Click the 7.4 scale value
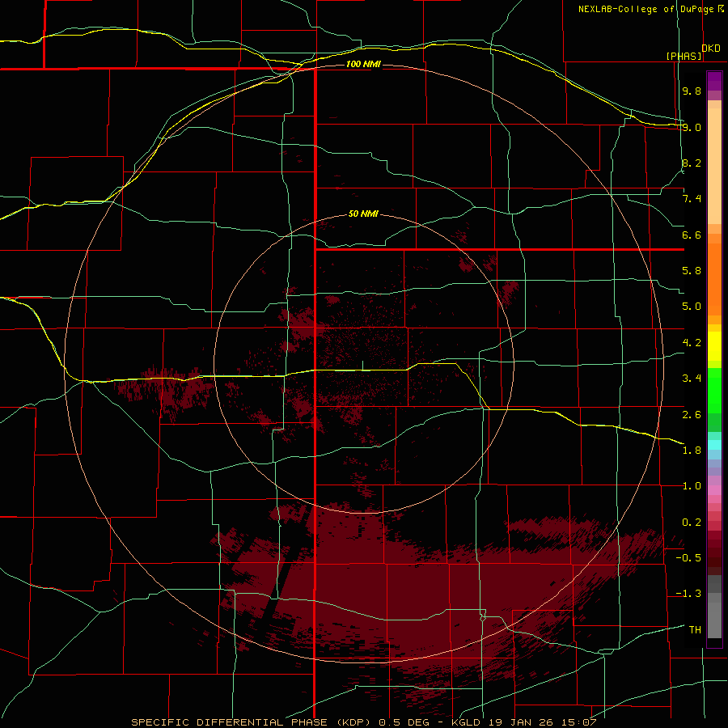The height and width of the screenshot is (728, 728). pos(692,199)
